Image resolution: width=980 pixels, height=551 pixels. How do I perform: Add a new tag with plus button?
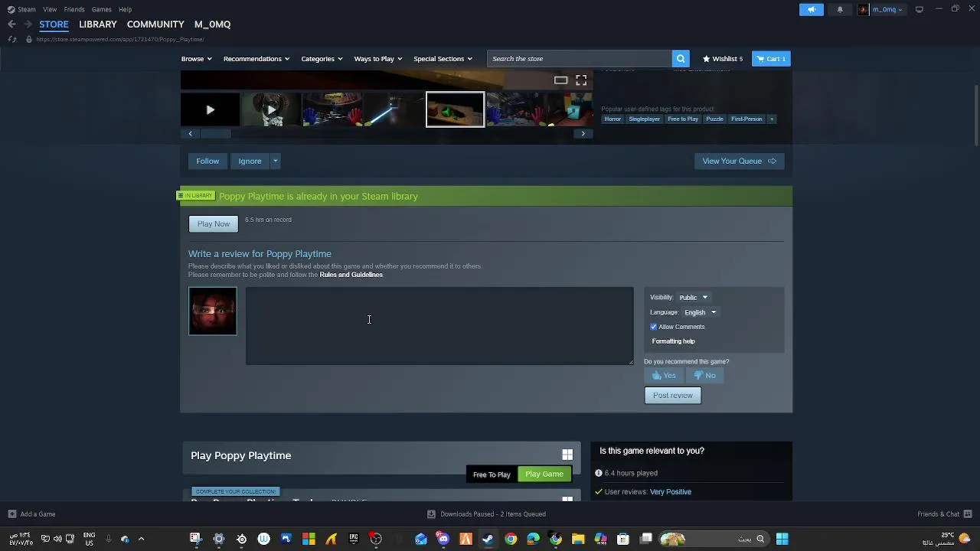(772, 119)
